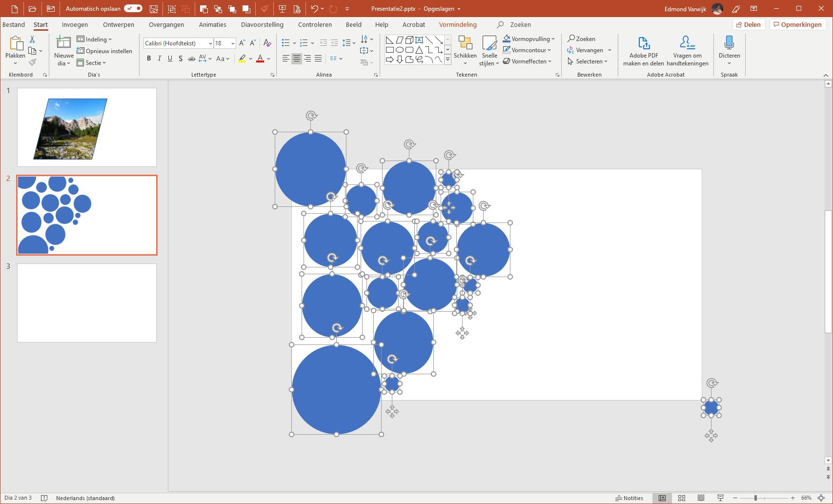Viewport: 833px width, 504px height.
Task: Click the bullet list icon
Action: click(x=286, y=43)
